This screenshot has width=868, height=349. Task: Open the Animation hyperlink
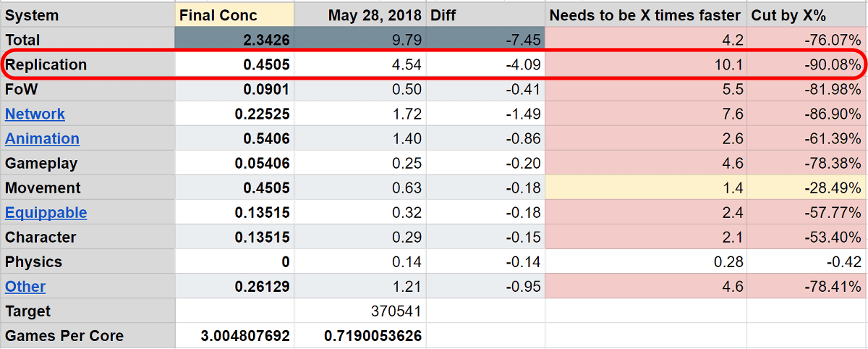[x=42, y=139]
